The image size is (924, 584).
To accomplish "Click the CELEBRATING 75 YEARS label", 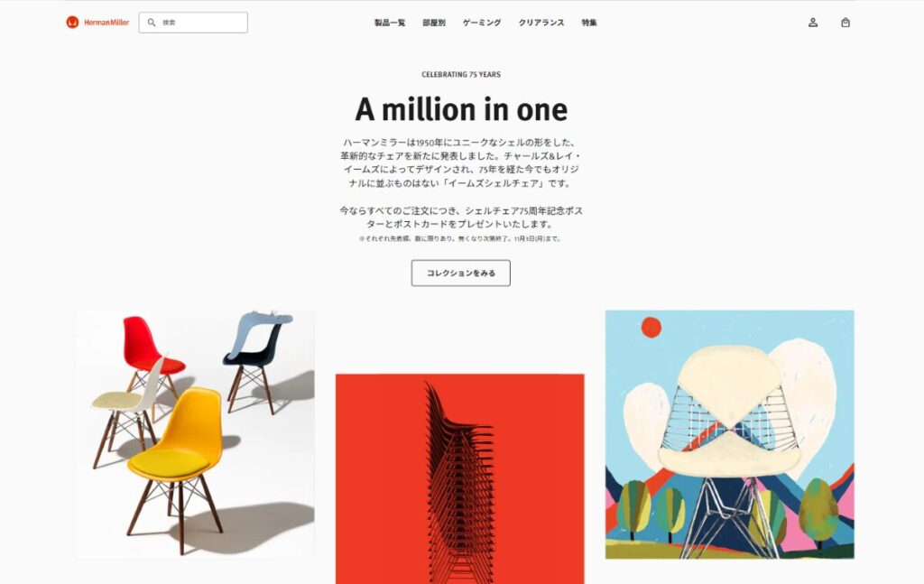I will [x=461, y=74].
